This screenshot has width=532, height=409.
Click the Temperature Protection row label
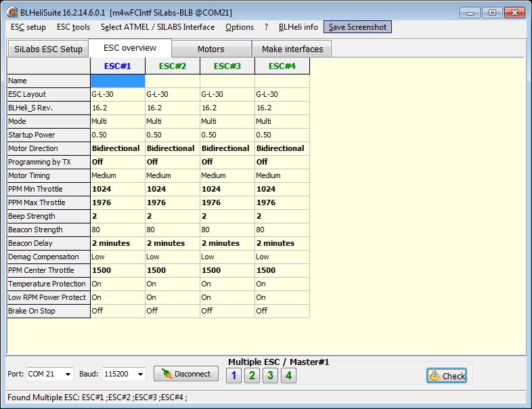pyautogui.click(x=49, y=284)
